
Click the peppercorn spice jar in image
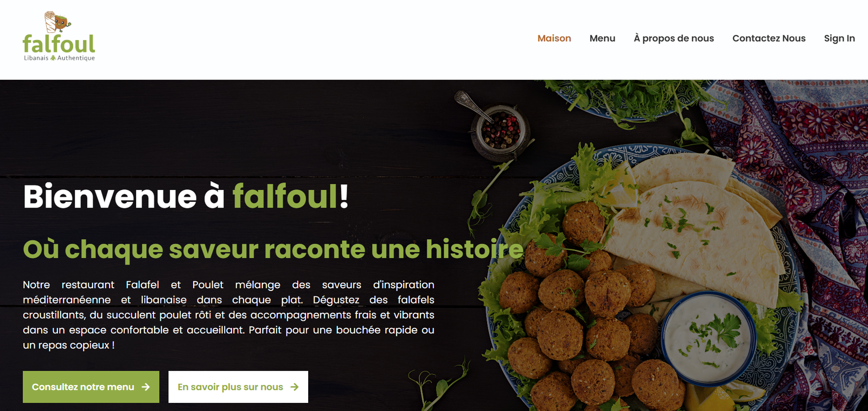point(499,131)
